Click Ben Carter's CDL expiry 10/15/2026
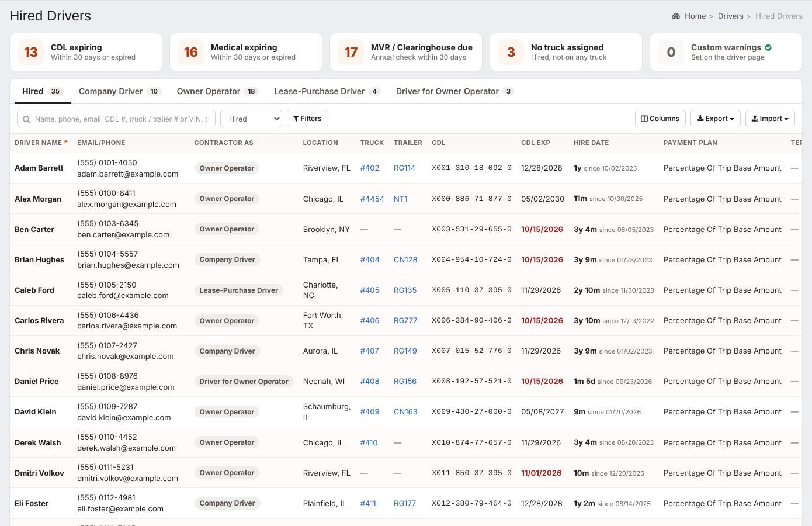812x526 pixels. click(542, 229)
